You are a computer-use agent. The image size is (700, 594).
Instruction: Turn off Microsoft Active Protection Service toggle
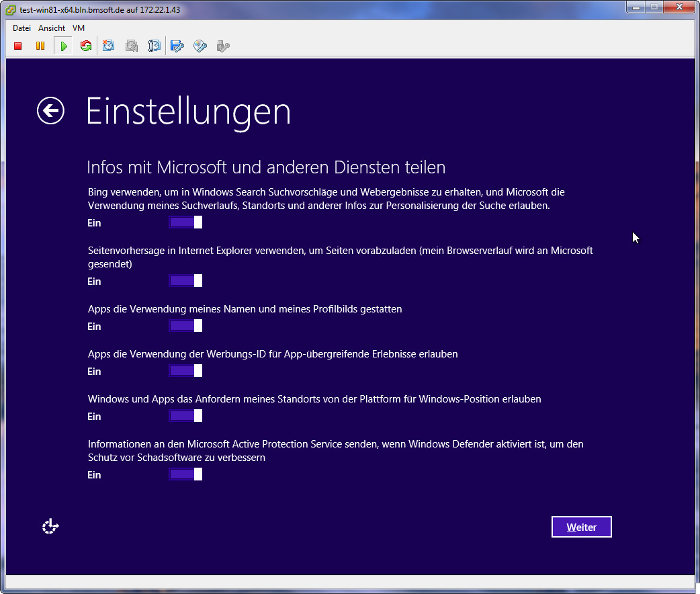pos(185,474)
